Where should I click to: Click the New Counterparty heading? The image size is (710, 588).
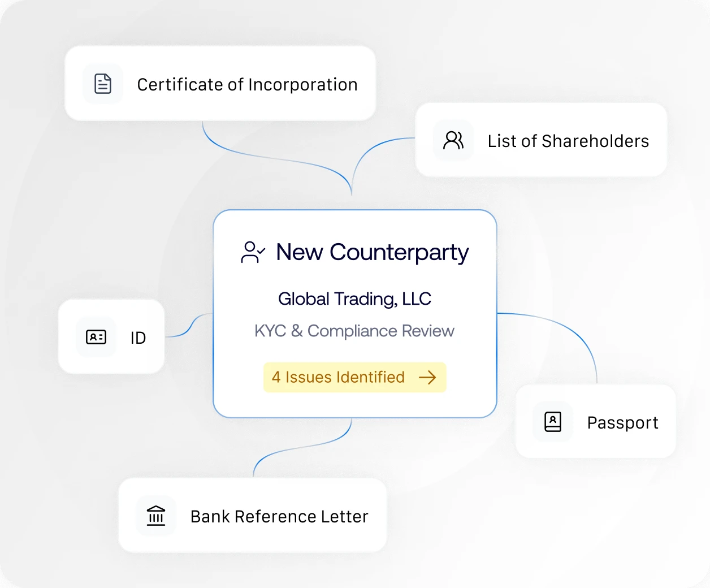372,252
